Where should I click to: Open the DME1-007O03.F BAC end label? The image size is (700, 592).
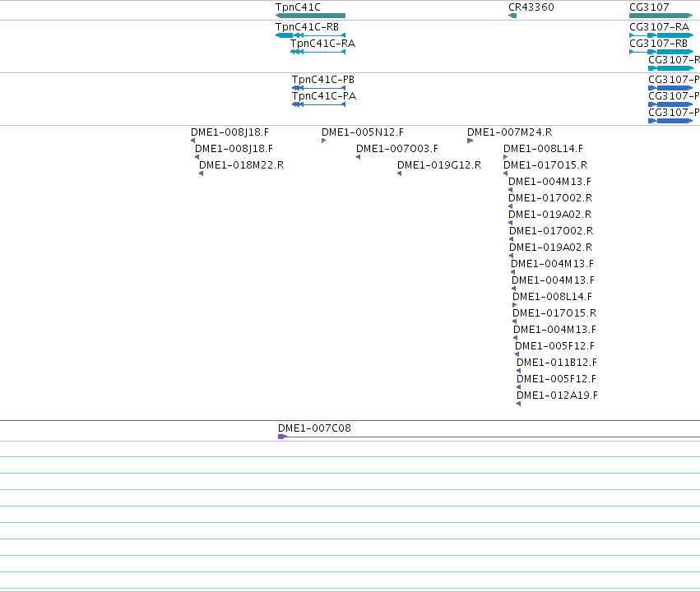[396, 149]
